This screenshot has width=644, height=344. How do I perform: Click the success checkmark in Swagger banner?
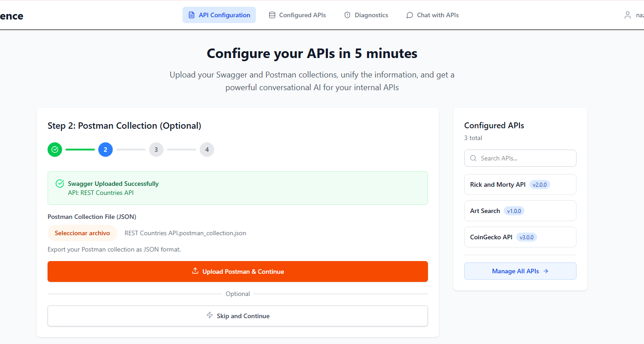60,184
